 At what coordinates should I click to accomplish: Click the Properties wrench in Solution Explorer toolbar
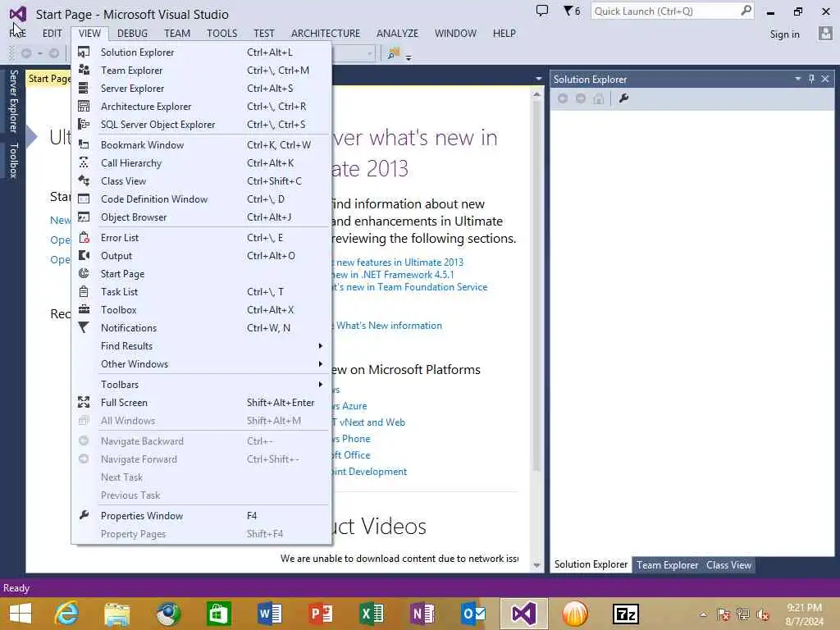(623, 98)
